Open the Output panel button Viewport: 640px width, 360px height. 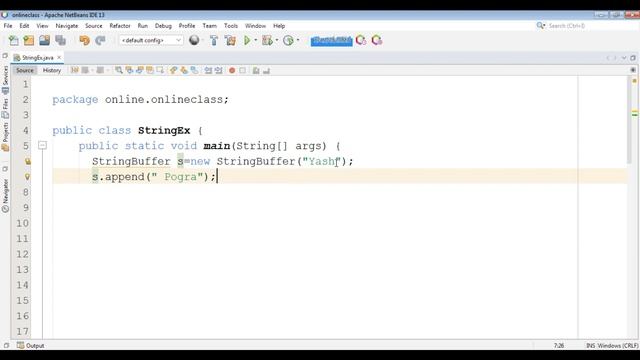pyautogui.click(x=31, y=345)
